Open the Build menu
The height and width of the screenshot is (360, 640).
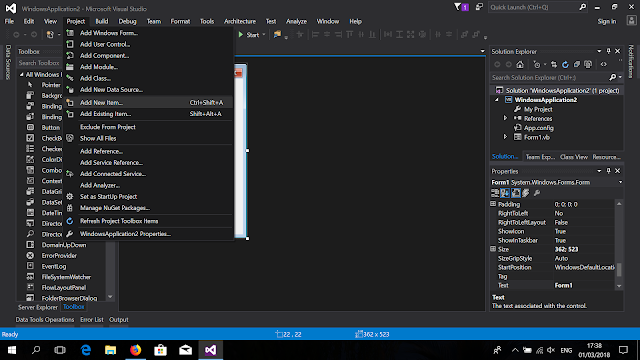tap(102, 21)
